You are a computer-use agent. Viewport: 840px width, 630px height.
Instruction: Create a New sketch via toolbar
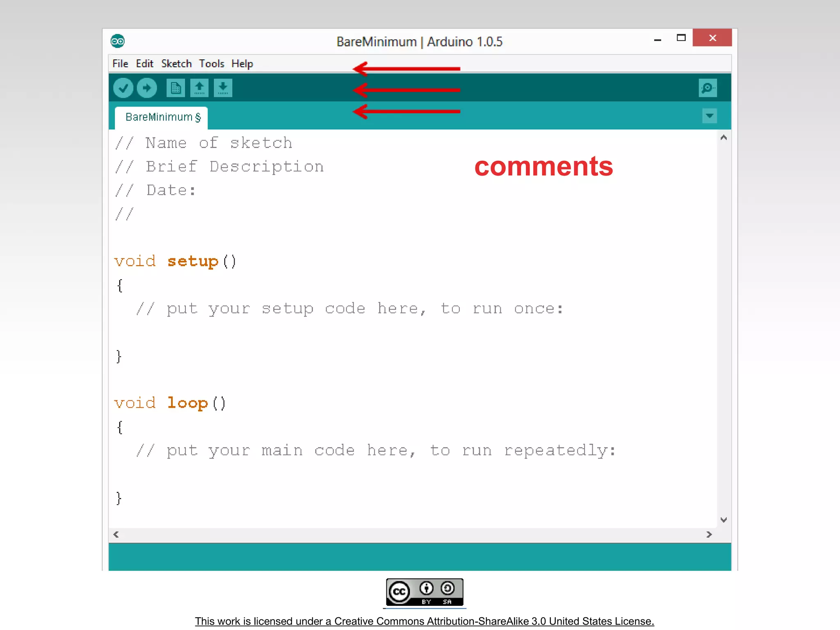pos(176,88)
